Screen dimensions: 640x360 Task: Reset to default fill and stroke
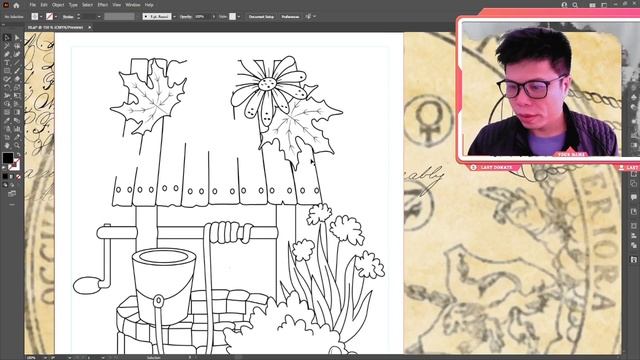pyautogui.click(x=4, y=168)
